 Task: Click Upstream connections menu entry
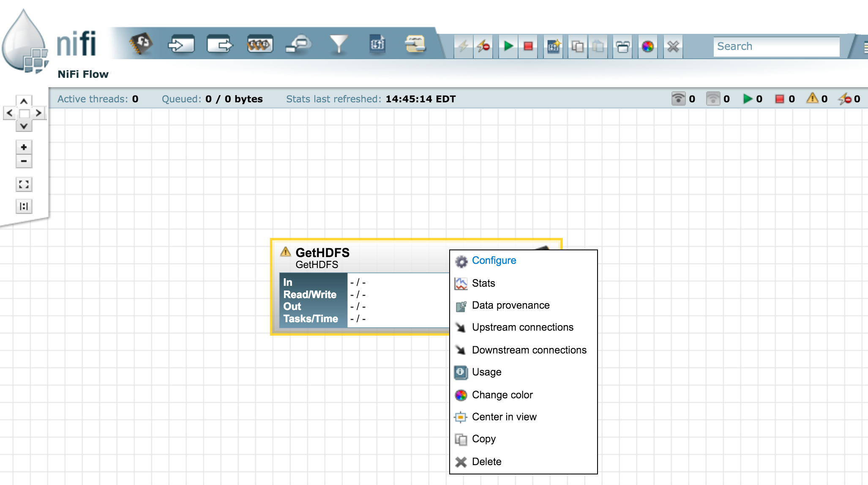[x=522, y=327]
